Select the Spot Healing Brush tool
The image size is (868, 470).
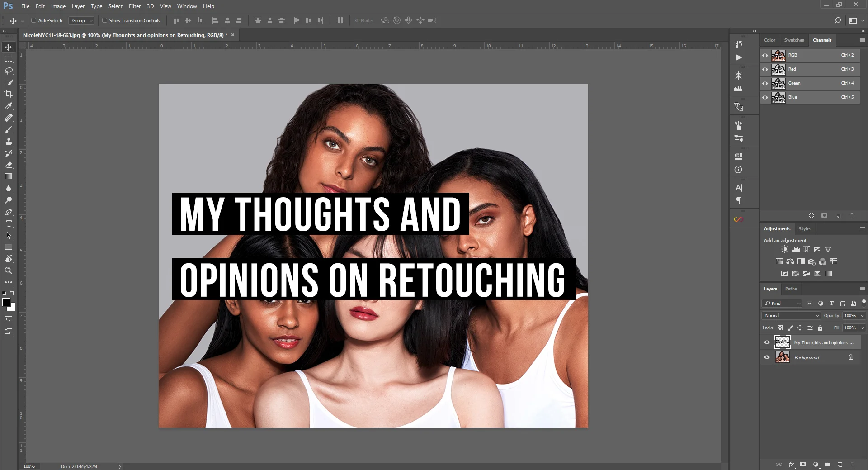[9, 118]
